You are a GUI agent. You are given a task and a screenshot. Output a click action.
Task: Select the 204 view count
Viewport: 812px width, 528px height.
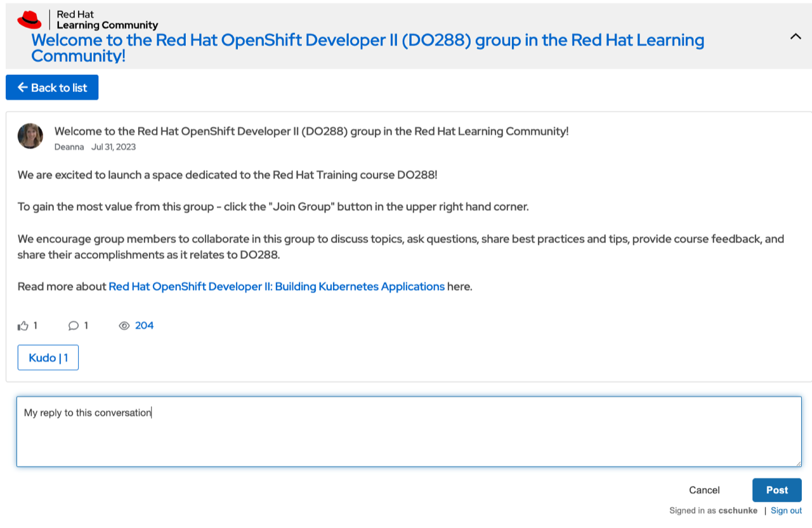pyautogui.click(x=144, y=326)
